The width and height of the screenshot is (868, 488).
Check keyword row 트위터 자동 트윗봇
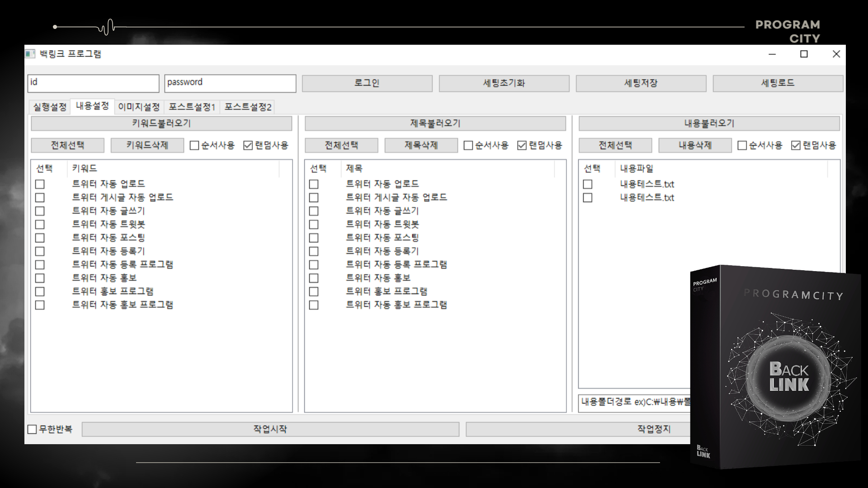pyautogui.click(x=40, y=225)
